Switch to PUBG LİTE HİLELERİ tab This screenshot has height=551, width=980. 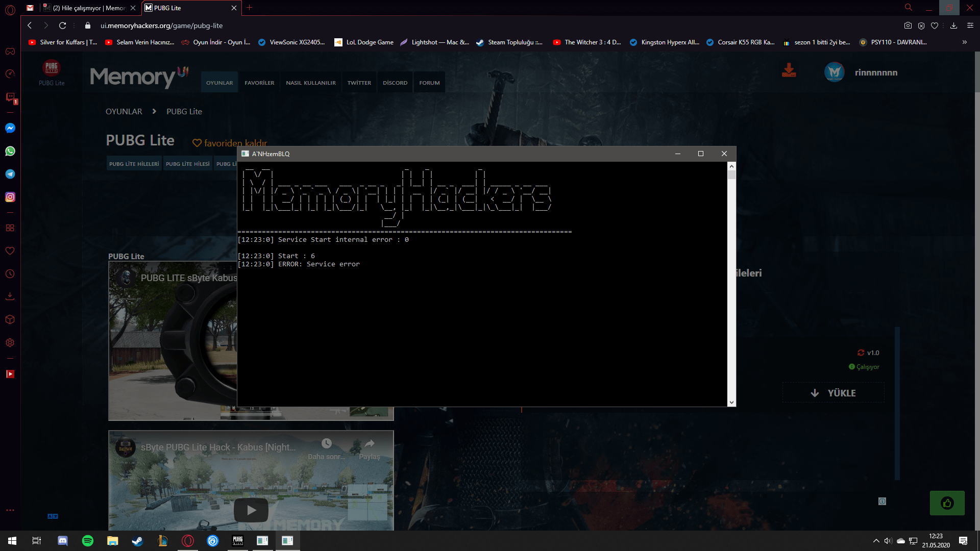134,164
